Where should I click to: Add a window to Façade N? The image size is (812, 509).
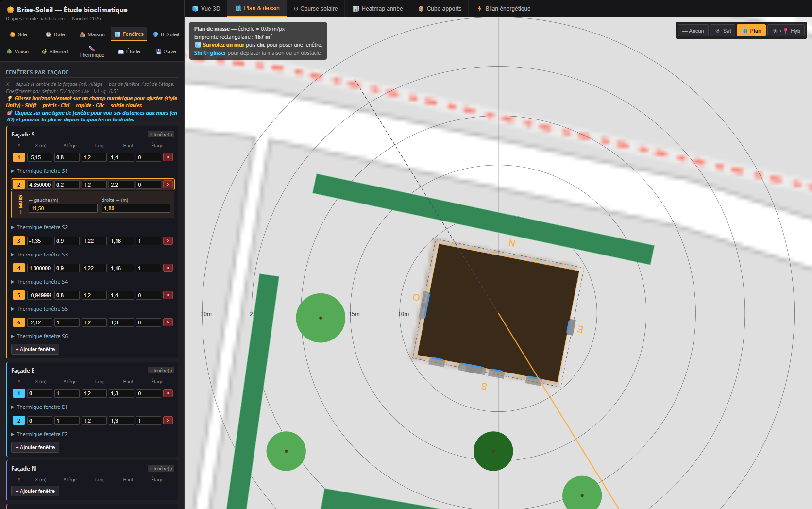point(35,491)
